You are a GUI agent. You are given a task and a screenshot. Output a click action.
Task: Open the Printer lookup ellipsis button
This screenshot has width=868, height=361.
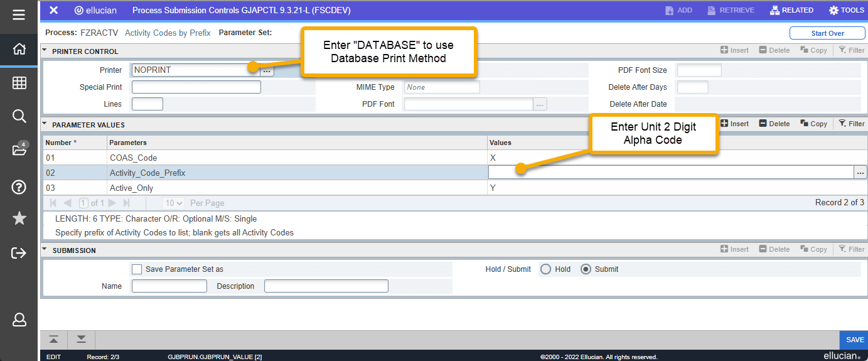coord(267,71)
